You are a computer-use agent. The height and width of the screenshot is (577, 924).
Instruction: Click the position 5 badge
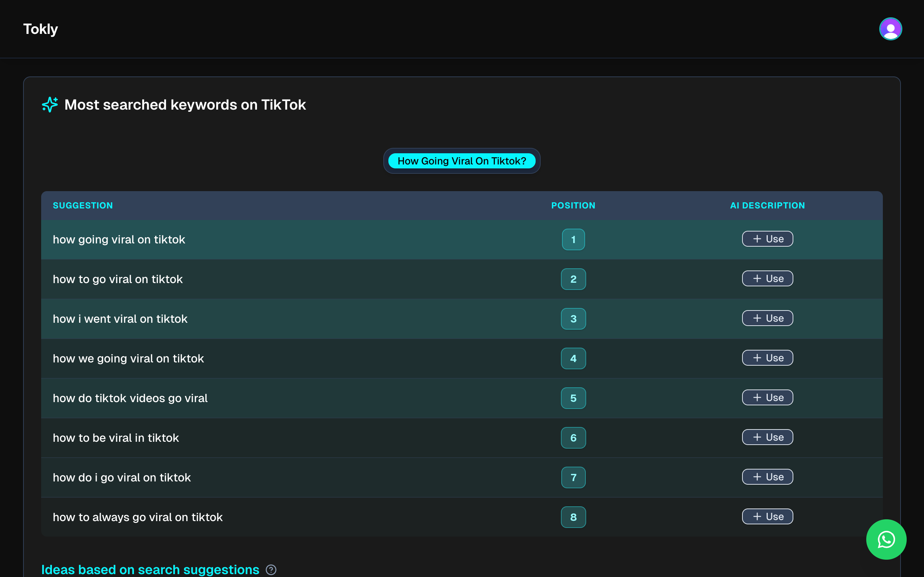573,398
